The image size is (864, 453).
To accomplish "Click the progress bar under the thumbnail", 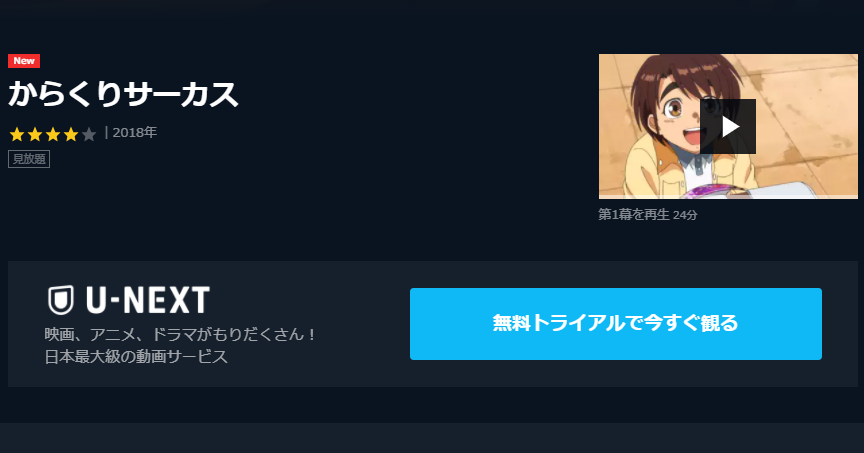I will 728,197.
